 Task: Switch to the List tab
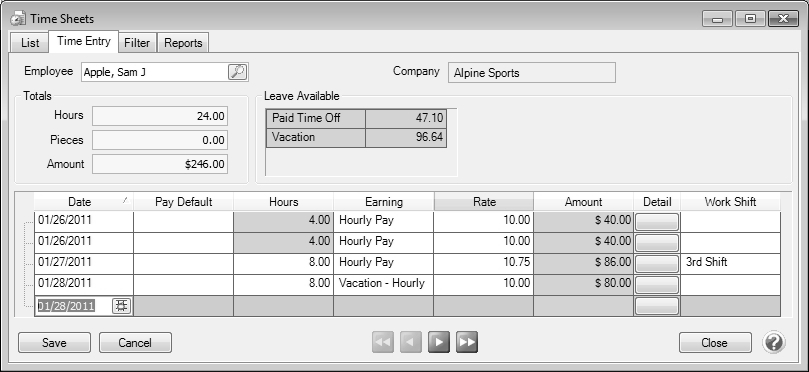[x=30, y=43]
